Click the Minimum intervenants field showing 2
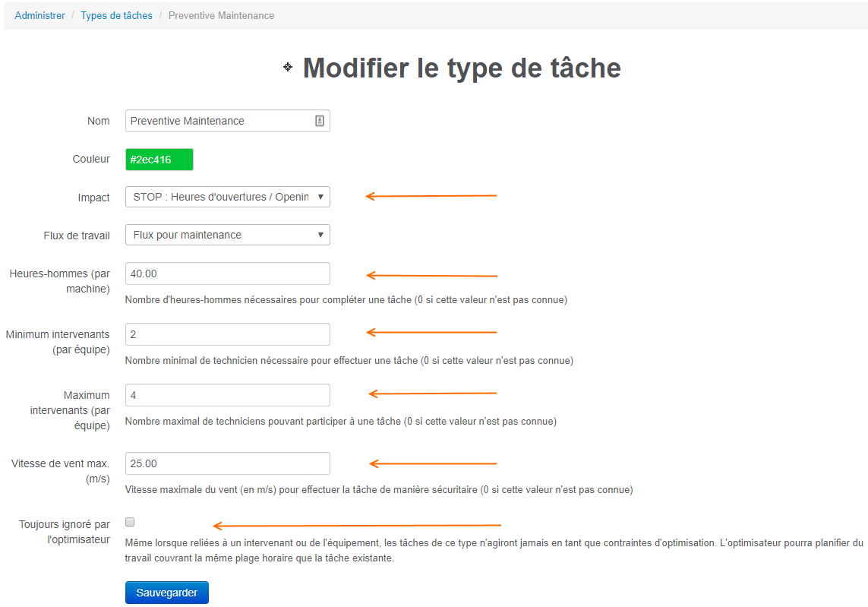 (x=228, y=334)
